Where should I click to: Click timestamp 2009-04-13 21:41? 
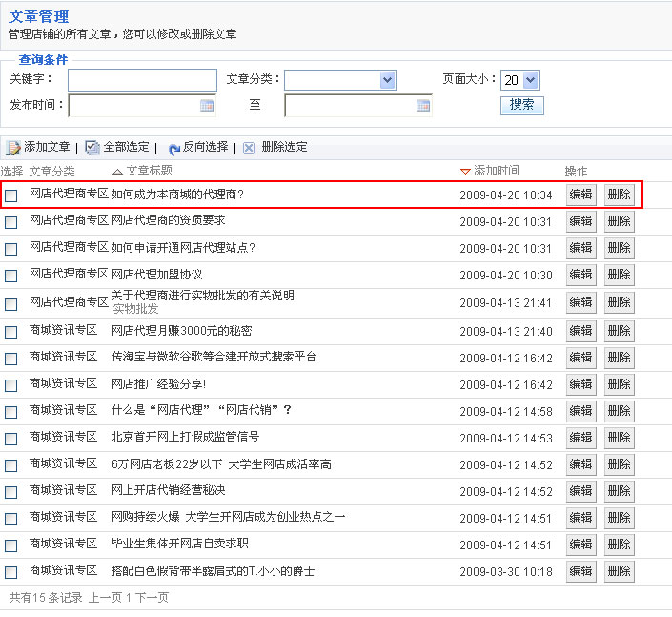[506, 303]
